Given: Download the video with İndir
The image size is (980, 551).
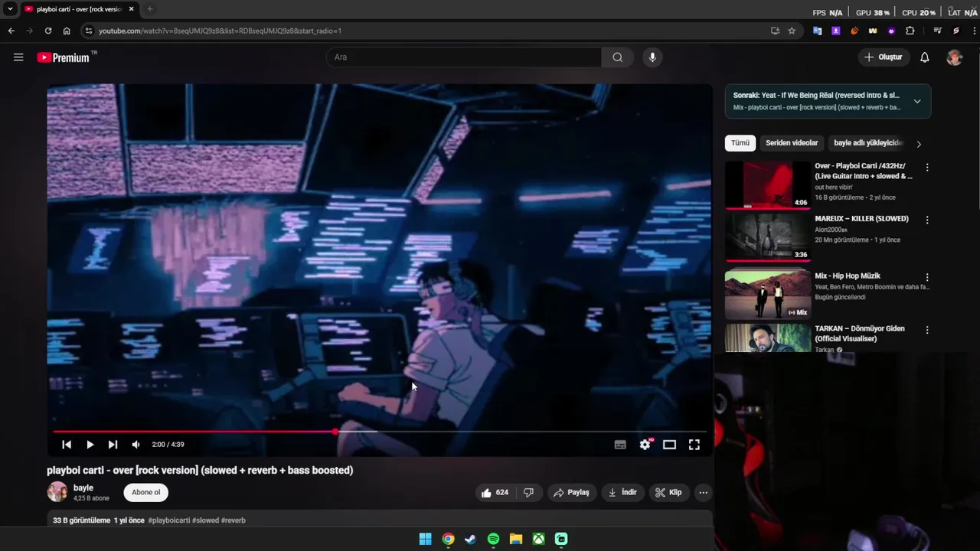Looking at the screenshot, I should pyautogui.click(x=622, y=493).
